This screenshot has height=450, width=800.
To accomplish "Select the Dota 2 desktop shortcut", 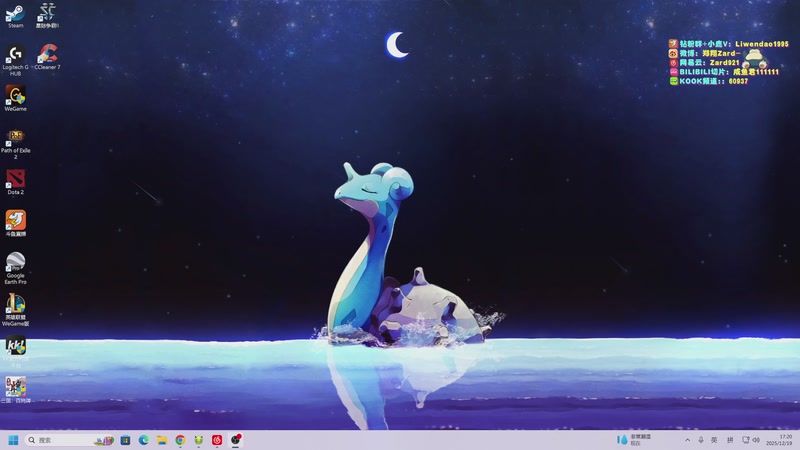I will click(15, 182).
